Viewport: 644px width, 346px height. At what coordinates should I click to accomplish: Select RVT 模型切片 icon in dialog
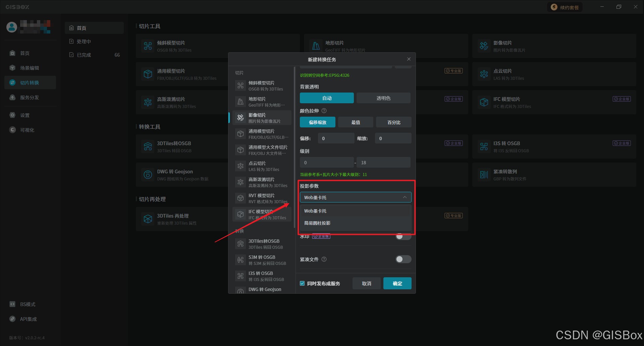click(240, 198)
